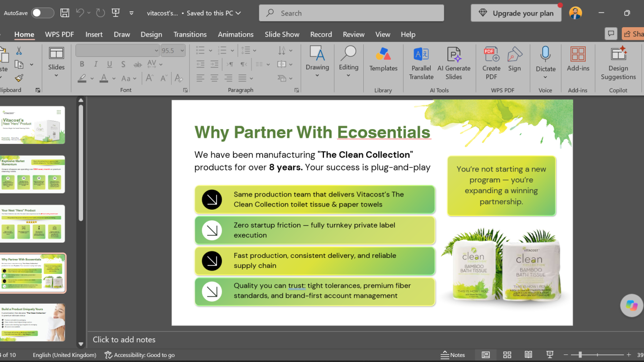Viewport: 644px width, 362px height.
Task: Open the font name combo box
Action: pyautogui.click(x=118, y=50)
